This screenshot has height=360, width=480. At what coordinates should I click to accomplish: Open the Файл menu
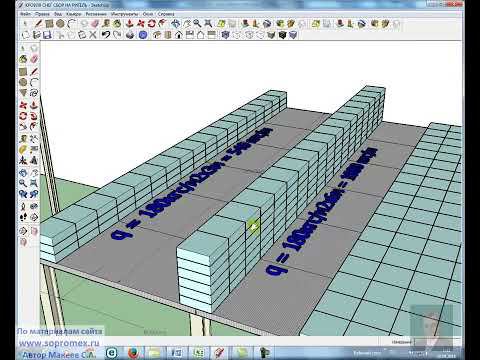click(25, 14)
